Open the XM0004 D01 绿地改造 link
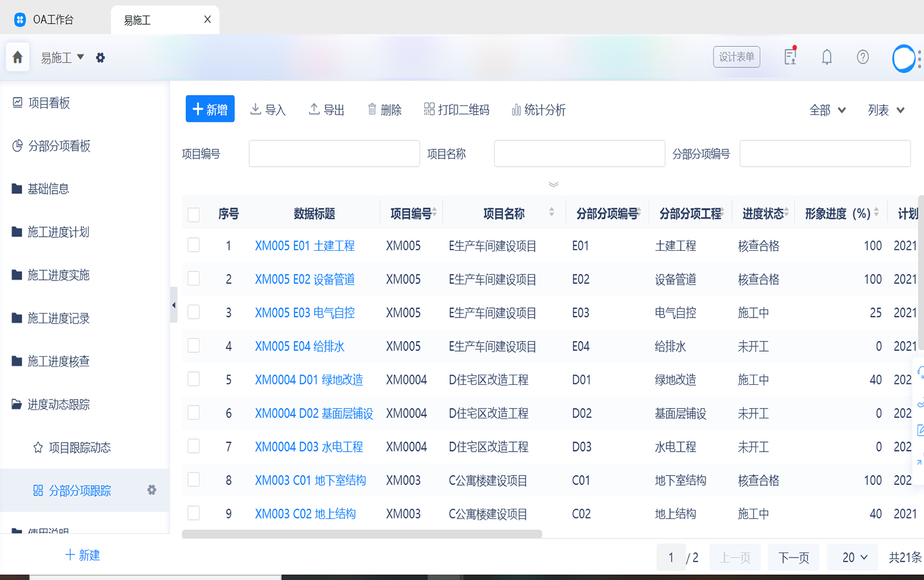This screenshot has height=580, width=924. (309, 380)
